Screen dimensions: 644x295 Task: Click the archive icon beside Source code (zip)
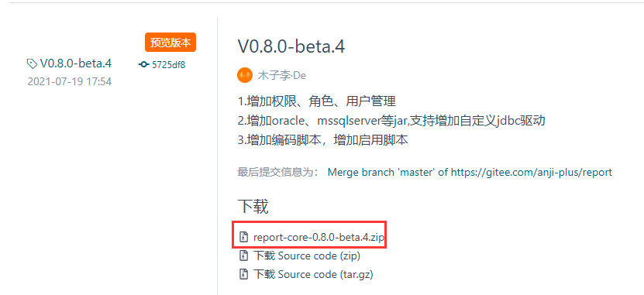244,256
